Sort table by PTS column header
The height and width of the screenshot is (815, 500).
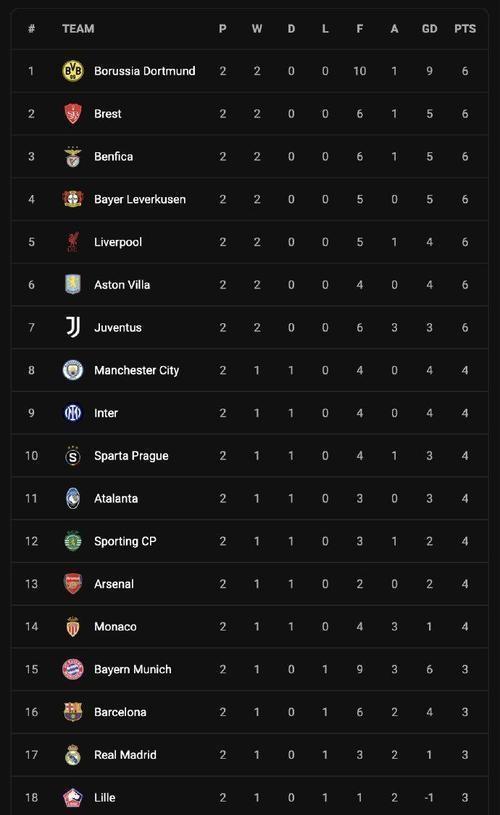465,29
